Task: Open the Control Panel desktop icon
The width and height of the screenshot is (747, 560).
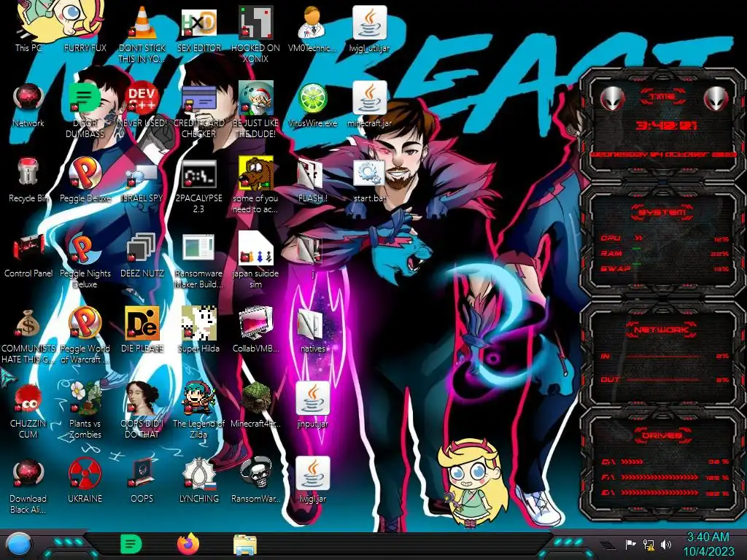Action: (x=28, y=248)
